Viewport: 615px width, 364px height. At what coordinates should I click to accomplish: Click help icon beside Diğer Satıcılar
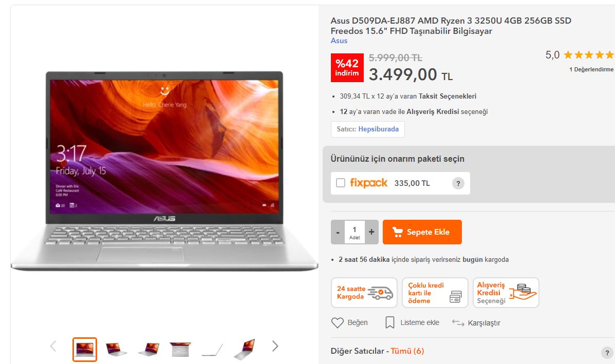pos(607,353)
